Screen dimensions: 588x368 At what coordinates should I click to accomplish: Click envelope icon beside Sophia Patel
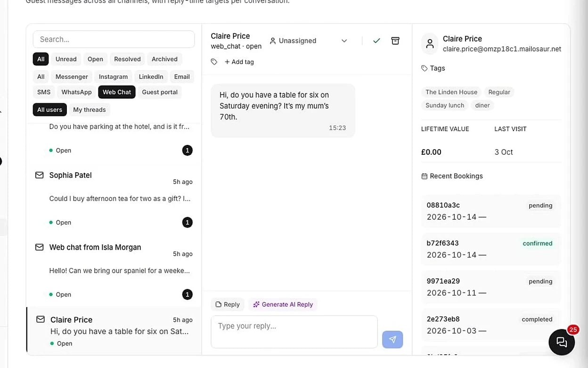coord(40,175)
